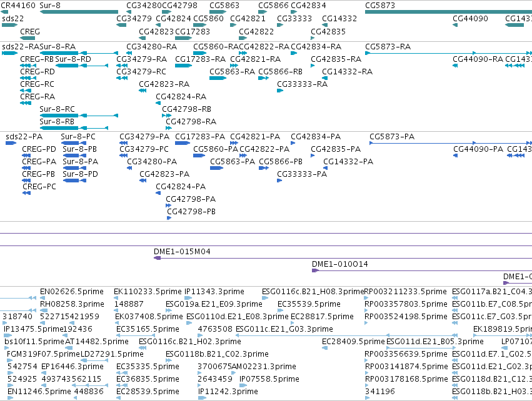Viewport: 532px width, 401px height.
Task: Select the CREG gene label
Action: click(x=30, y=31)
